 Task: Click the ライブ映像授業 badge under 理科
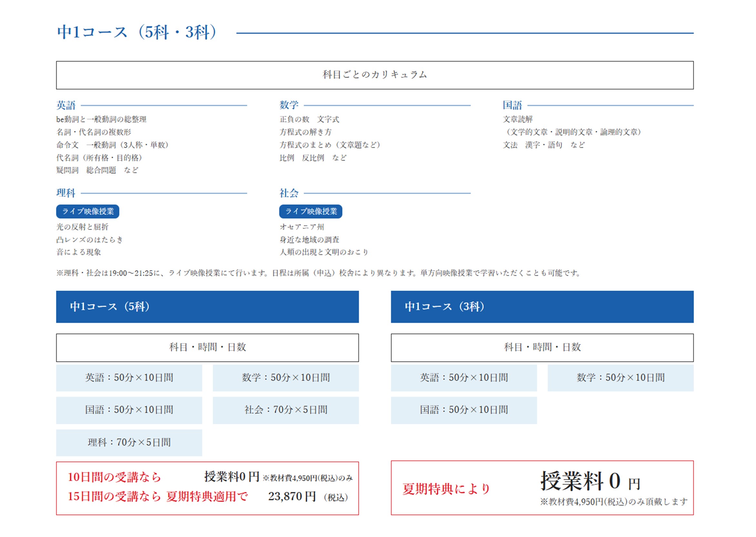point(87,211)
